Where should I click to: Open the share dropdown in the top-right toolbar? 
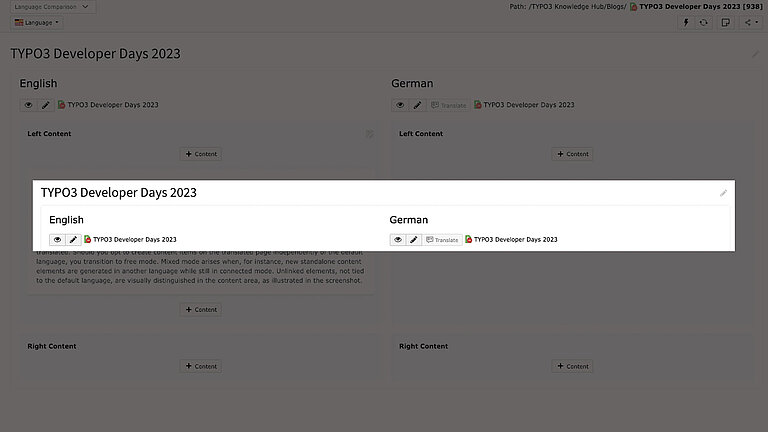pos(747,22)
